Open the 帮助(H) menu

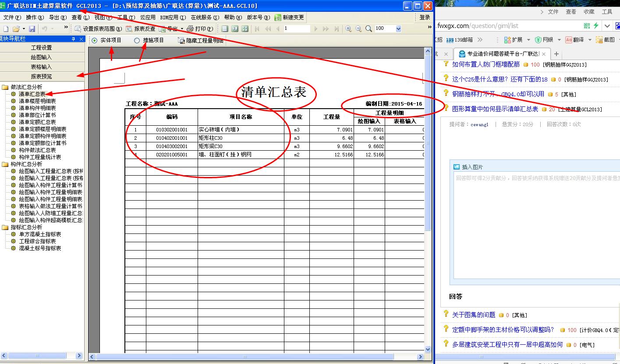pyautogui.click(x=233, y=18)
